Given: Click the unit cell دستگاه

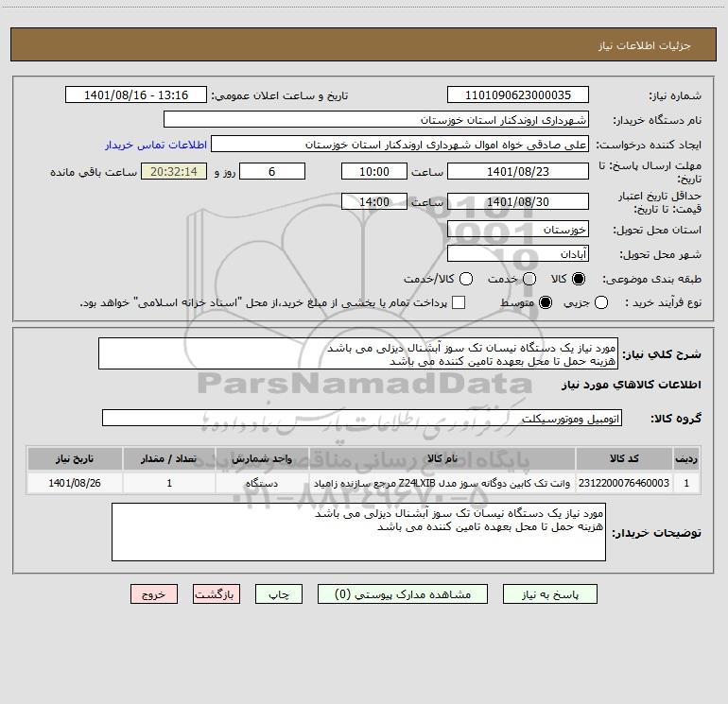Looking at the screenshot, I should pyautogui.click(x=262, y=483).
